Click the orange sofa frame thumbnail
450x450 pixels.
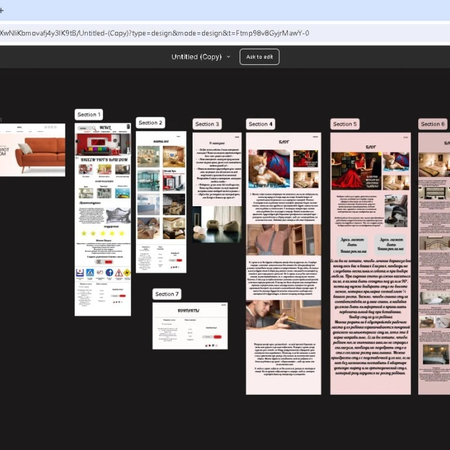click(x=32, y=150)
